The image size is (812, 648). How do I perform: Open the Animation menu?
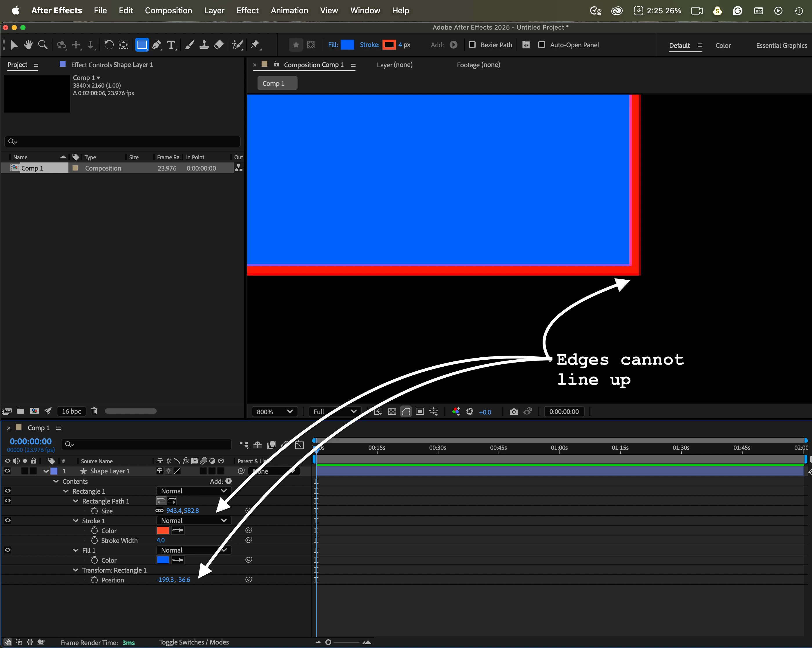[x=289, y=10]
